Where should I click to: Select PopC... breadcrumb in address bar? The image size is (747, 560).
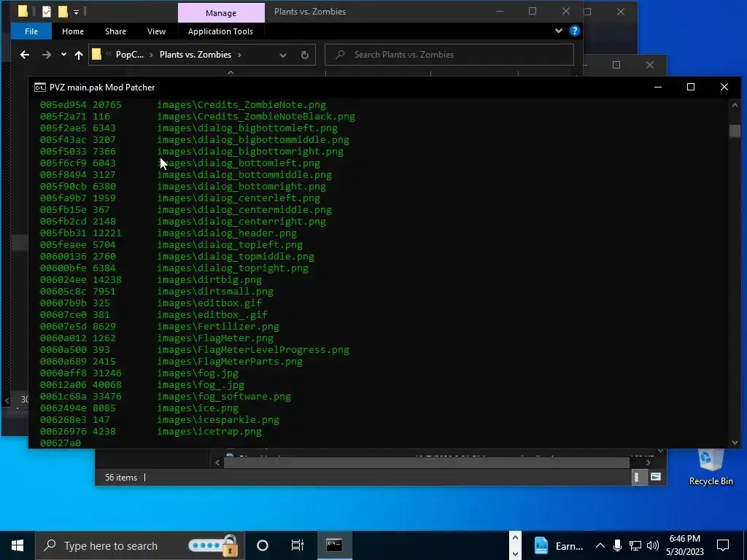pyautogui.click(x=130, y=55)
